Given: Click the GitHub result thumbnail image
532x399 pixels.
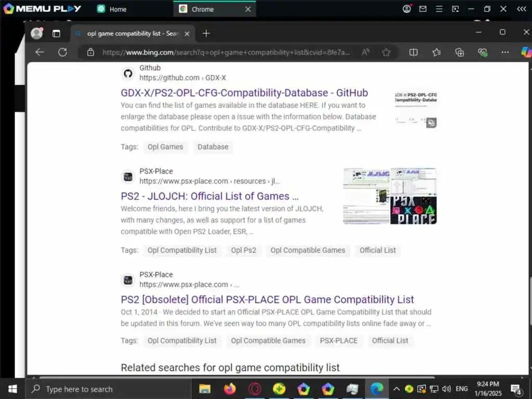Looking at the screenshot, I should coord(416,110).
